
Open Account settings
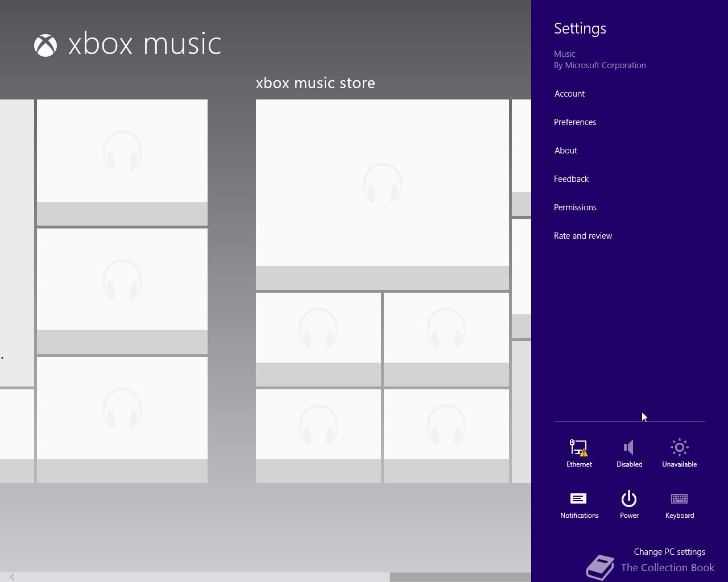coord(569,94)
